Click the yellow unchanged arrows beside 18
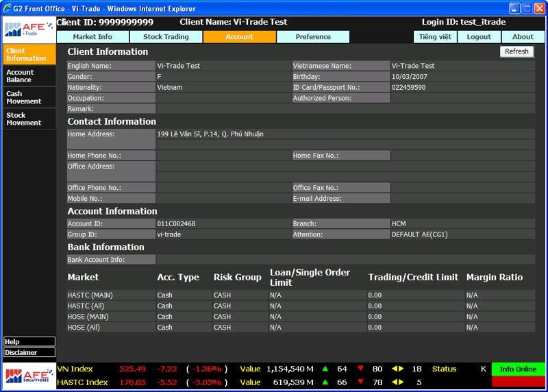This screenshot has height=392, width=548. [x=397, y=369]
